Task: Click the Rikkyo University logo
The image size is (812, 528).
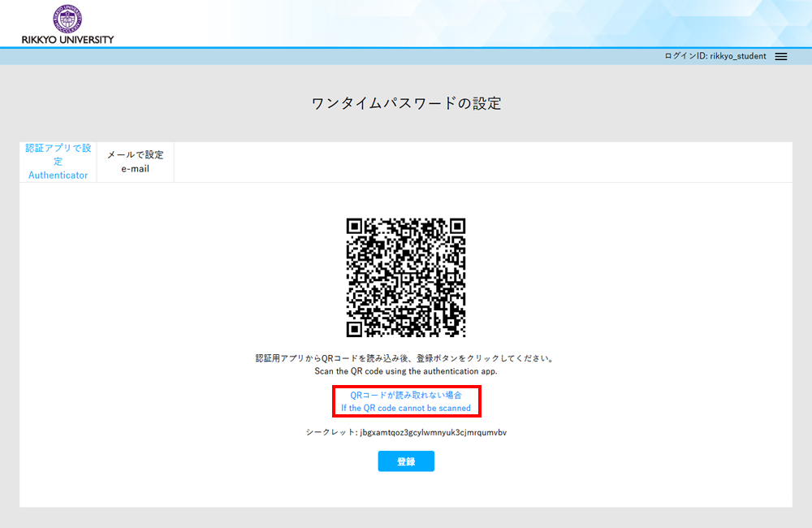Action: (67, 24)
